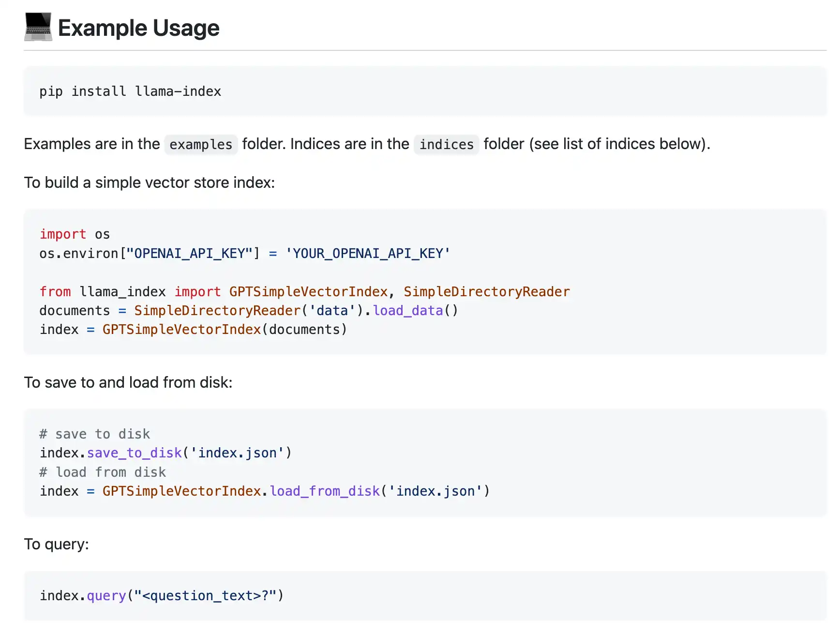The image size is (840, 636).
Task: Click the index = GPTSimpleVectorIndex(documents) line
Action: point(194,330)
